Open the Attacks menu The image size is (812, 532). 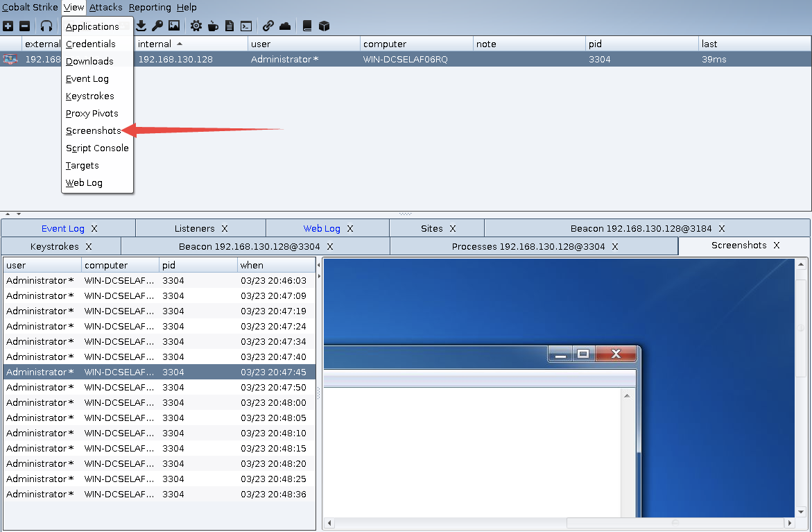(105, 7)
